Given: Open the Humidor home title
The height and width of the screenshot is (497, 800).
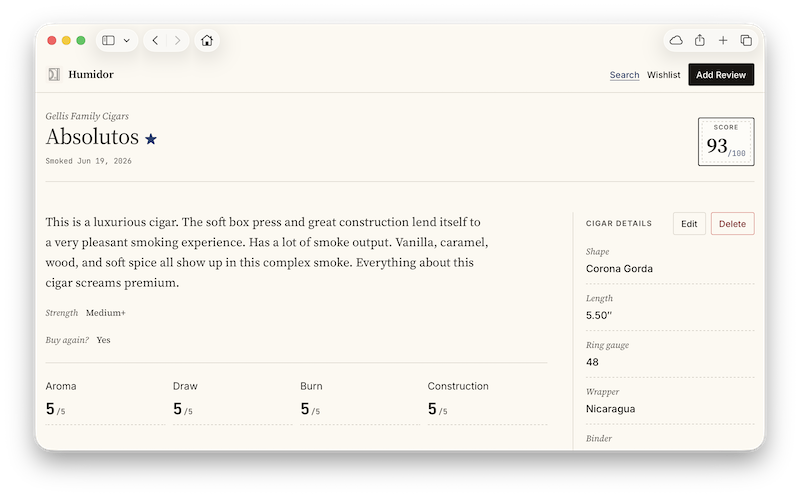Looking at the screenshot, I should [91, 74].
